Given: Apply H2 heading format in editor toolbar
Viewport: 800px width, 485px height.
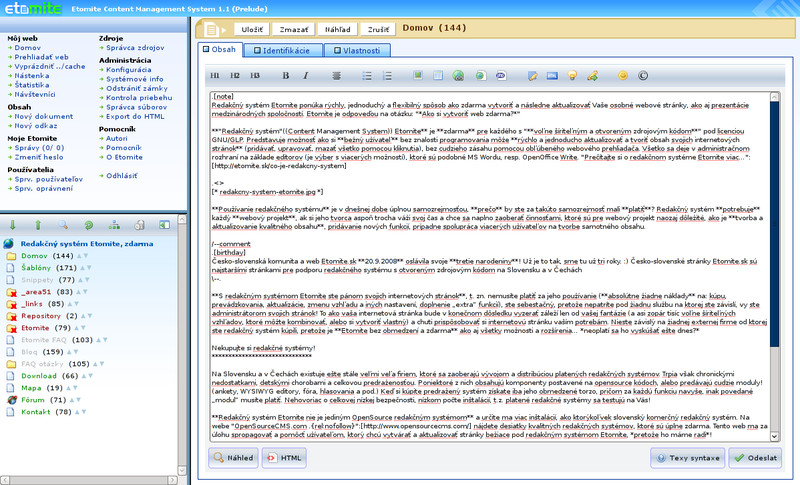Looking at the screenshot, I should (x=235, y=75).
